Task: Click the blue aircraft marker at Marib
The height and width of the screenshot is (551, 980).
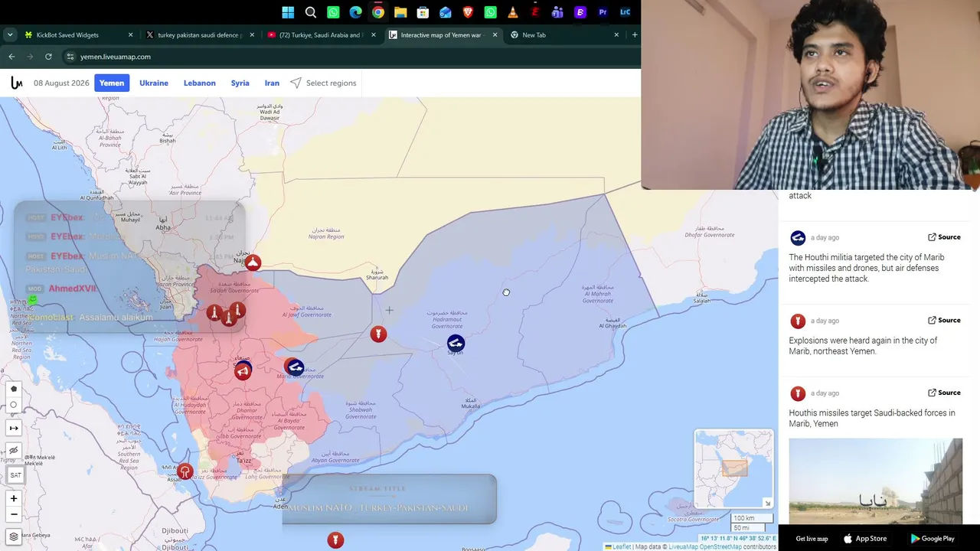Action: tap(295, 367)
